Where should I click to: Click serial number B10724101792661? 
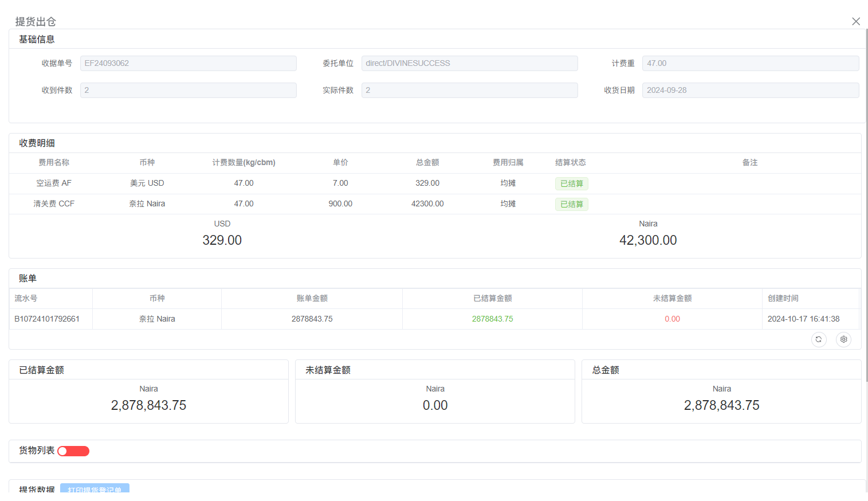click(x=47, y=319)
